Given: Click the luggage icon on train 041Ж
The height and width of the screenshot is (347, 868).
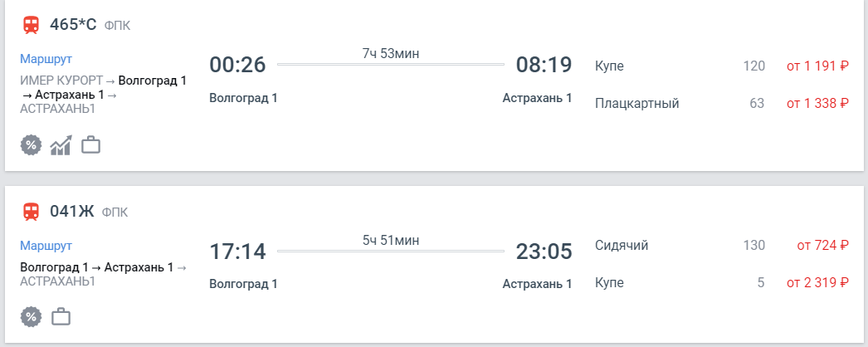Looking at the screenshot, I should tap(61, 316).
